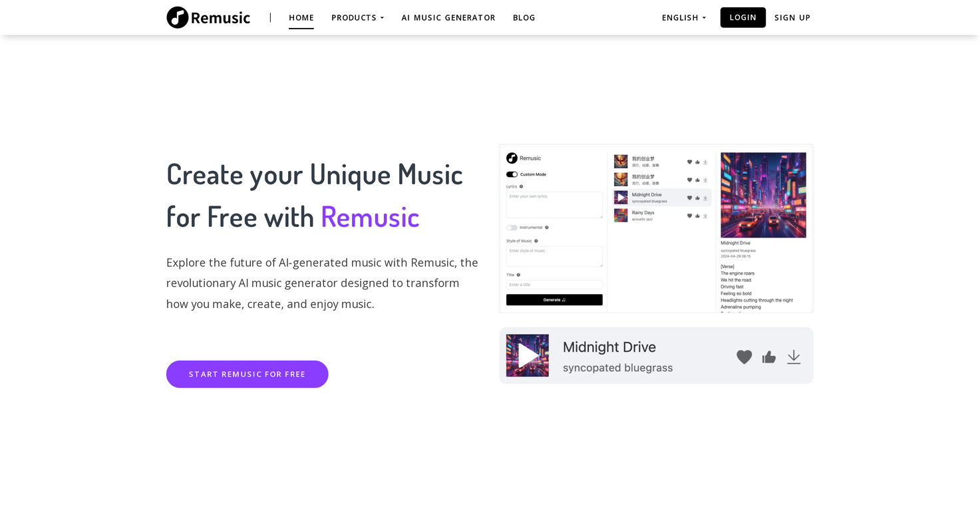Navigate to the BLOG section
The height and width of the screenshot is (511, 980).
point(524,17)
